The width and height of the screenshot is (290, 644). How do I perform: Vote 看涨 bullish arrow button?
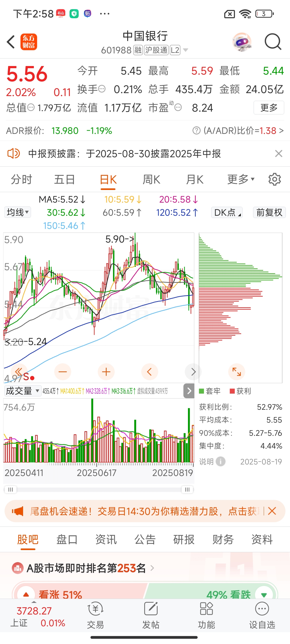(26, 594)
